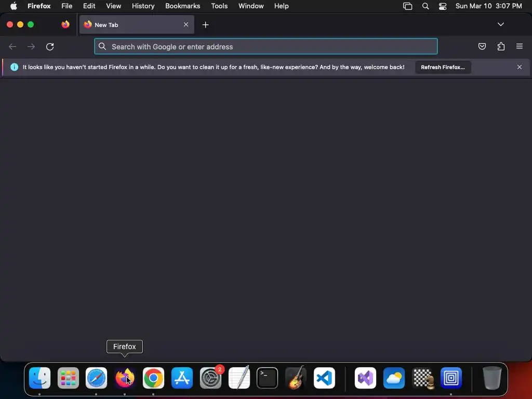
Task: Open Chess from the Dock
Action: coord(422,378)
